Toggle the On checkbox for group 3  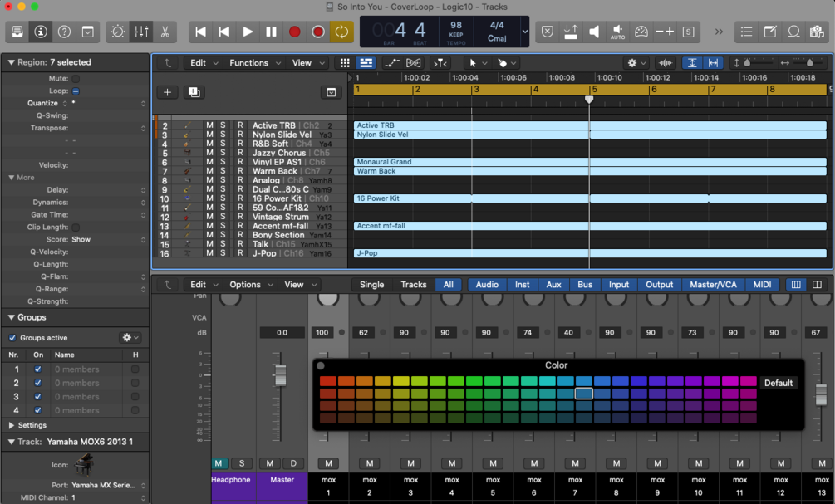click(38, 397)
